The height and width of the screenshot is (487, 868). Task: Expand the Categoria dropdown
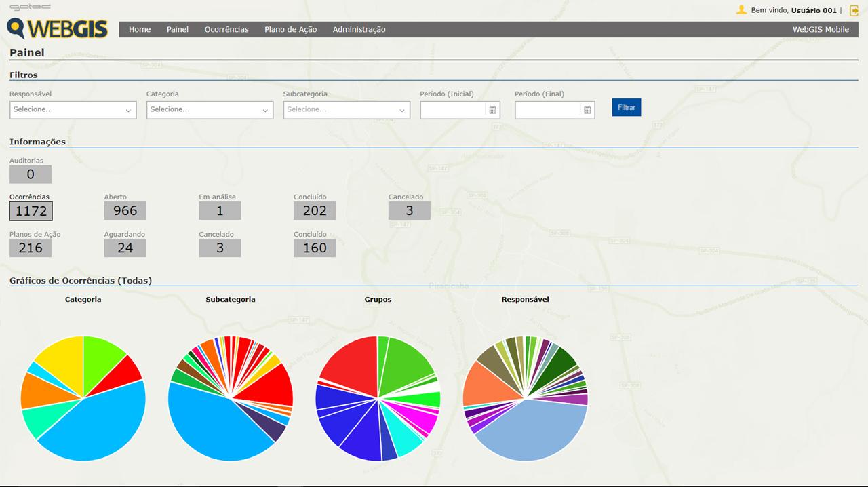(x=210, y=110)
